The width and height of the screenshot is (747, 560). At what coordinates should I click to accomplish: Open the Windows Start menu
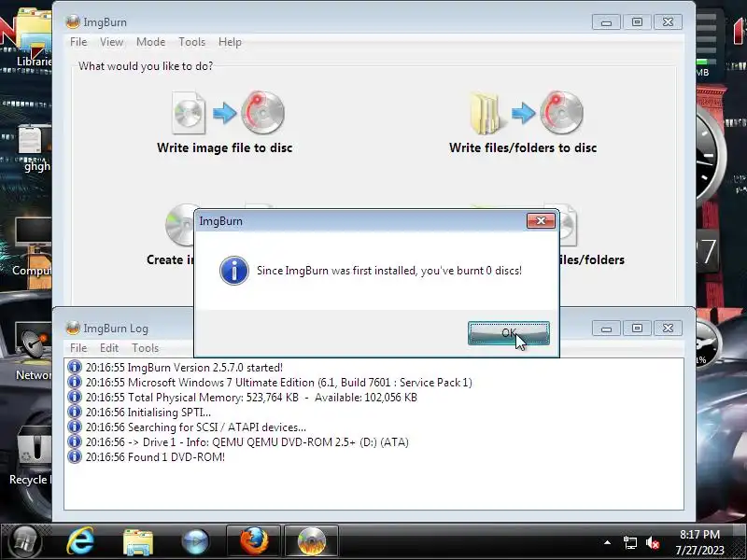[25, 541]
